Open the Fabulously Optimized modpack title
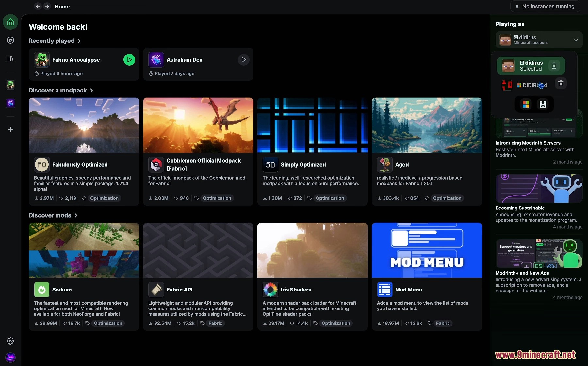This screenshot has height=366, width=588. pos(80,165)
